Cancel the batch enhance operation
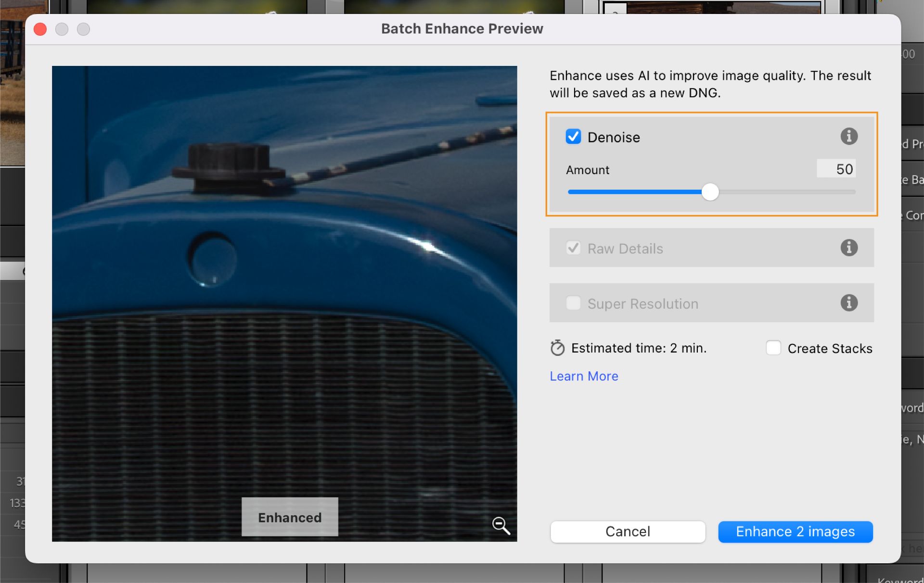Viewport: 924px width, 583px height. [x=627, y=532]
